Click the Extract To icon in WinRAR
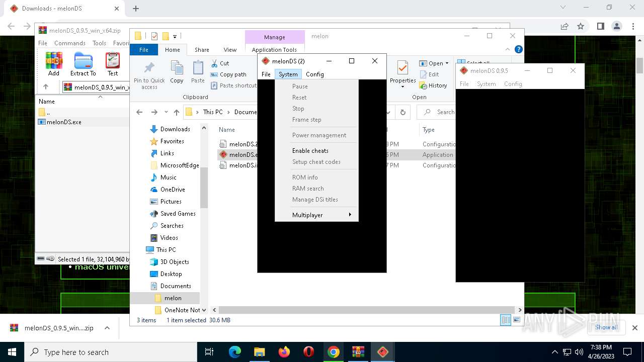The height and width of the screenshot is (362, 644). click(83, 64)
